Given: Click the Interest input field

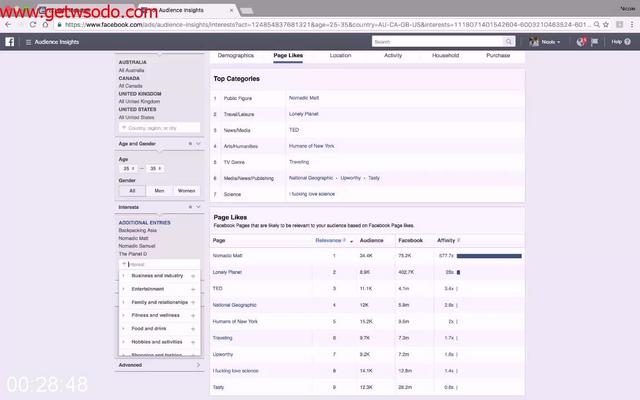Looking at the screenshot, I should pos(159,264).
